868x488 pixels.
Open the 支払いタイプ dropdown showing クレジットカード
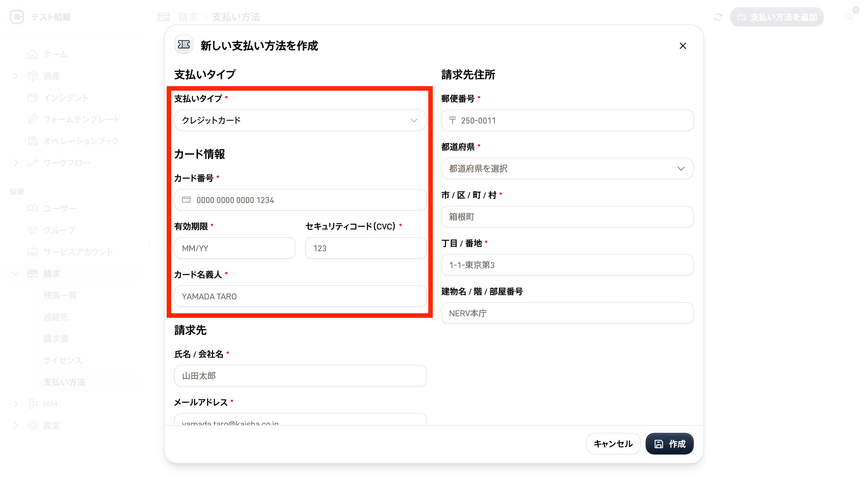point(300,120)
